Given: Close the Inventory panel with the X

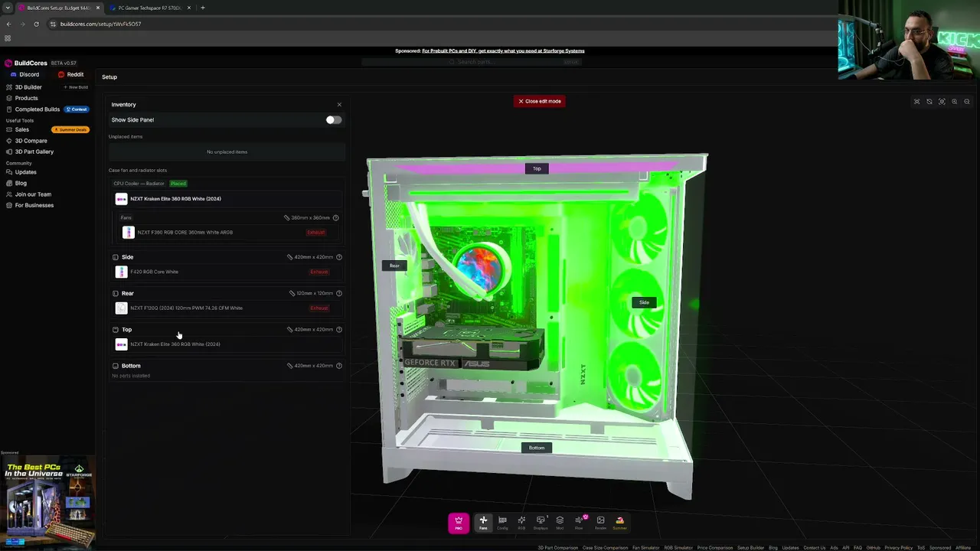Looking at the screenshot, I should (x=339, y=105).
